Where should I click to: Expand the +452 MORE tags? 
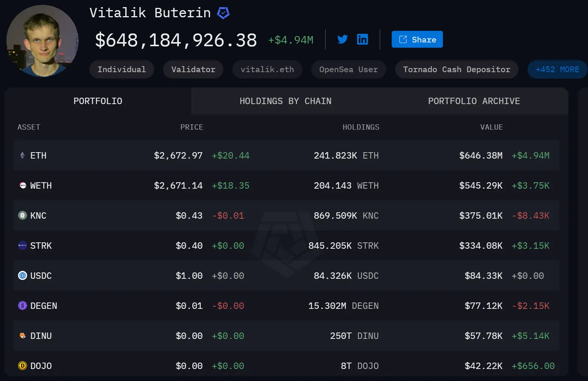click(x=557, y=70)
